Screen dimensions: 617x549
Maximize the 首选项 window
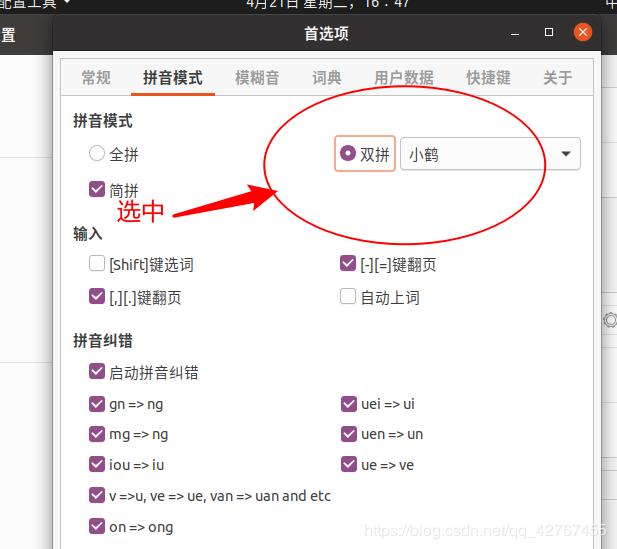(x=549, y=32)
